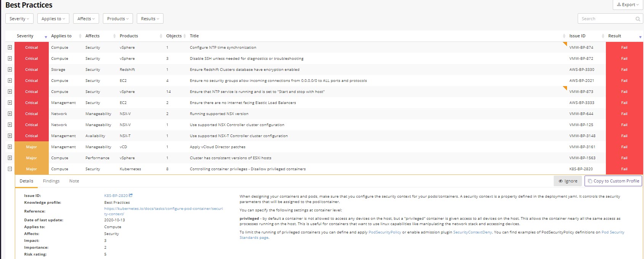Click the Copy to Custom Profile button
The image size is (644, 259).
[613, 181]
